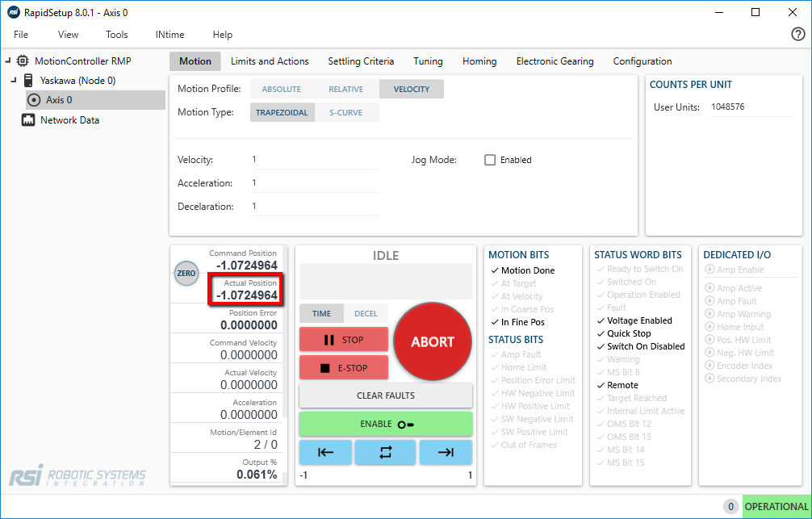The height and width of the screenshot is (519, 812).
Task: Click the Amp Enable indicator icon
Action: point(709,270)
